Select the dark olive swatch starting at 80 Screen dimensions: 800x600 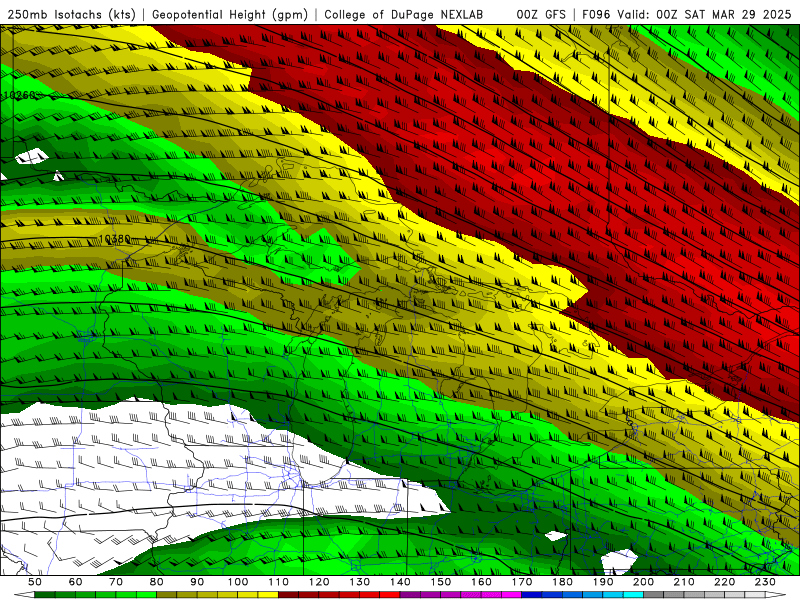pyautogui.click(x=166, y=595)
